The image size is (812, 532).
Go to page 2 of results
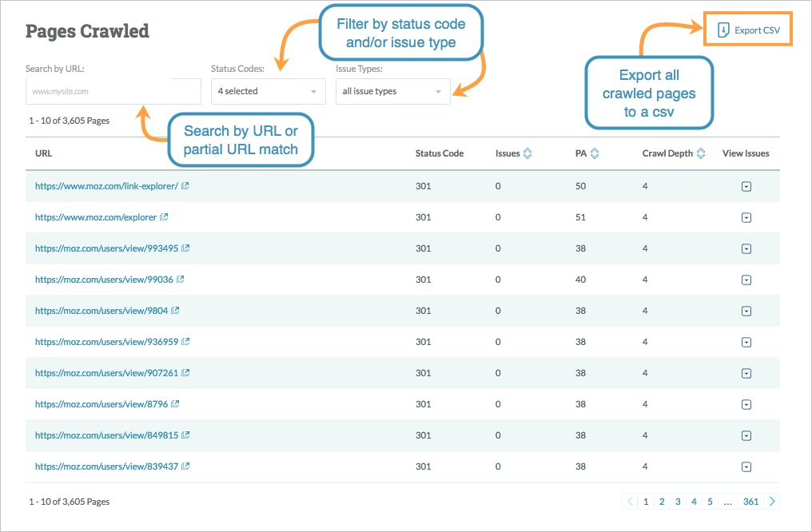[662, 502]
